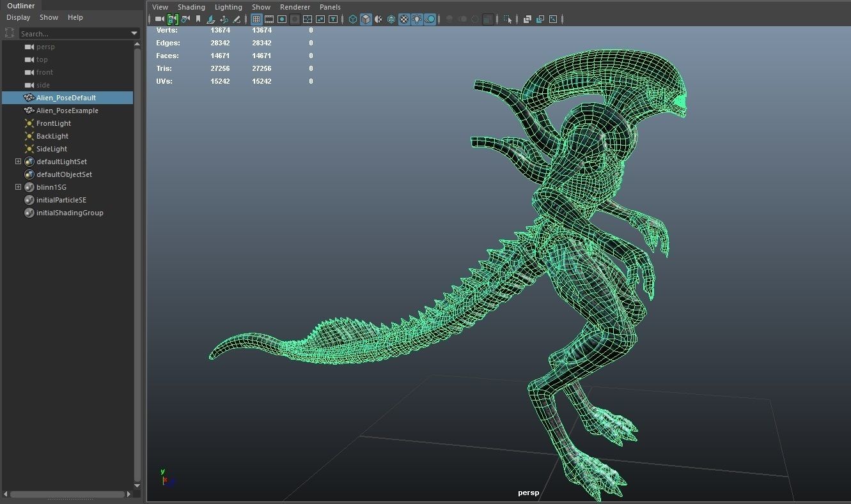The width and height of the screenshot is (851, 504).
Task: Select the top camera in Outliner
Action: coord(68,59)
